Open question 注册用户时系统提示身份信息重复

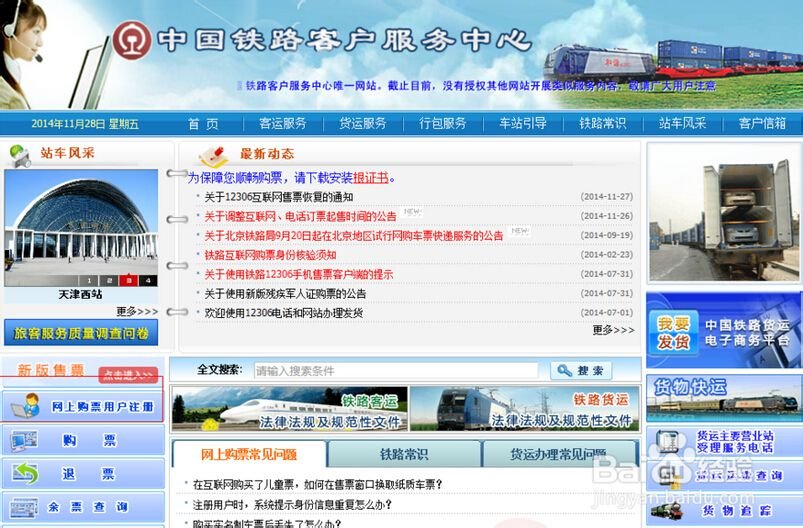(292, 505)
